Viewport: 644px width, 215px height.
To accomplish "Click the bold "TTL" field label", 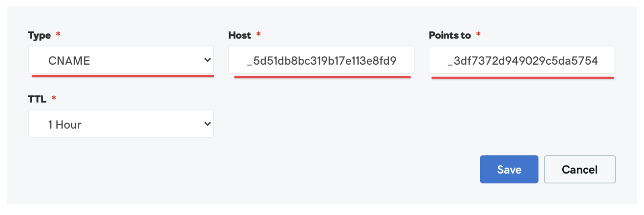I will (x=37, y=99).
